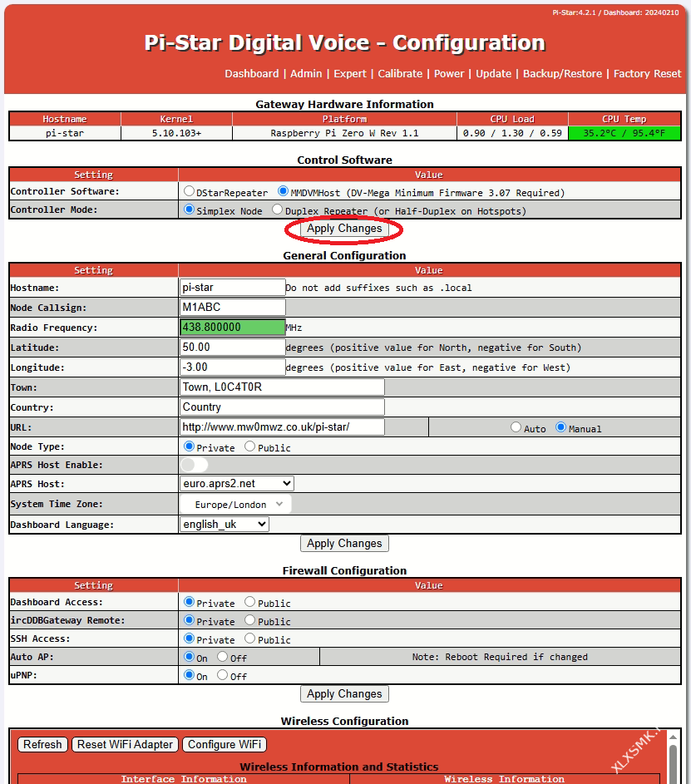Viewport: 691px width, 784px height.
Task: Click the Longitude input field
Action: coord(233,367)
